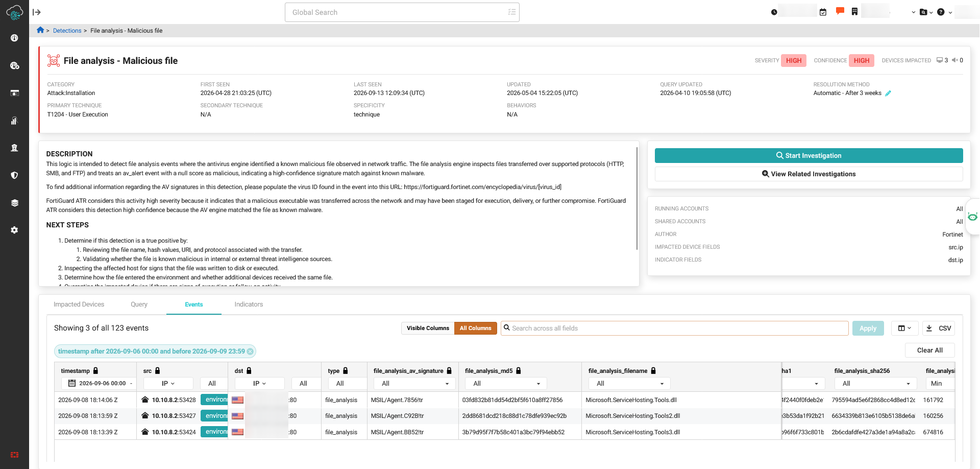Viewport: 980px width, 469px height.
Task: Open the stacked layers icon in sidebar
Action: pyautogui.click(x=14, y=203)
